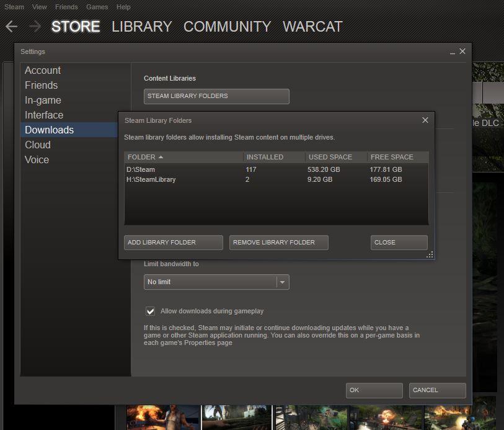
Task: Click ADD LIBRARY FOLDER button
Action: pyautogui.click(x=173, y=243)
